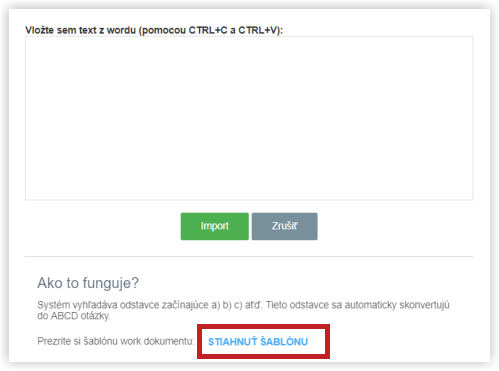
Task: Open the STIAHNUŤ ŠABLÓNU template link
Action: click(258, 342)
